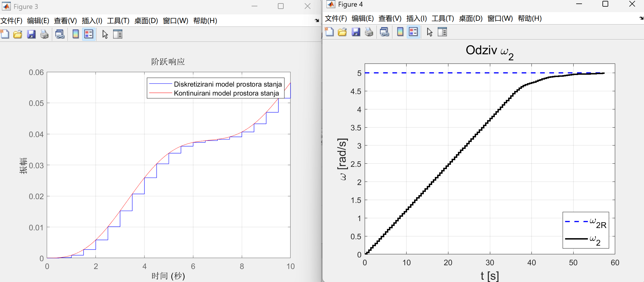Activate the Link Plot icon in Figure 3
This screenshot has width=644, height=282.
click(60, 34)
